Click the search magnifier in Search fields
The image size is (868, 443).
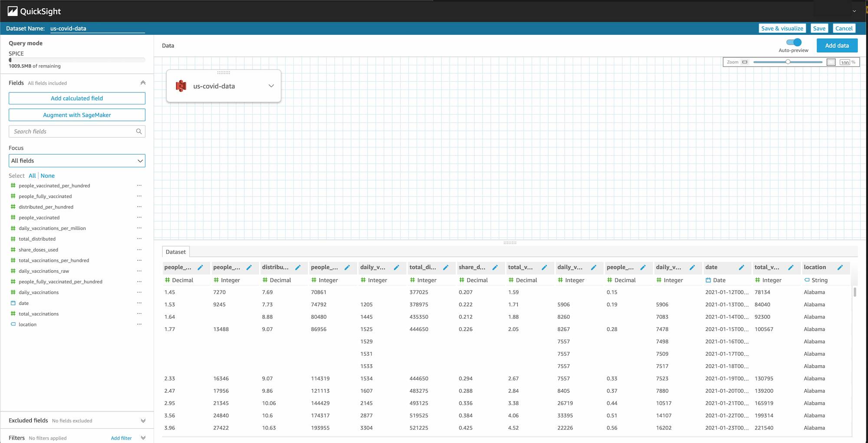pyautogui.click(x=139, y=132)
